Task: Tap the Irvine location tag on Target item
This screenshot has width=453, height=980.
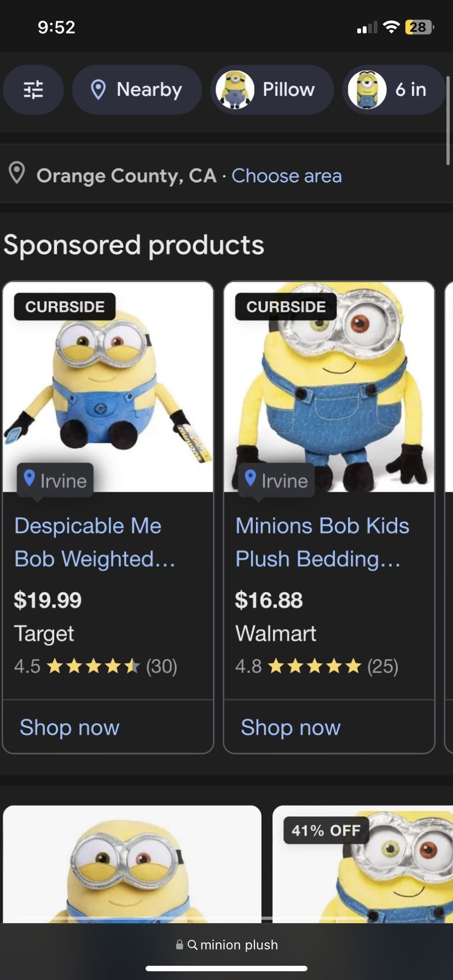Action: (55, 480)
